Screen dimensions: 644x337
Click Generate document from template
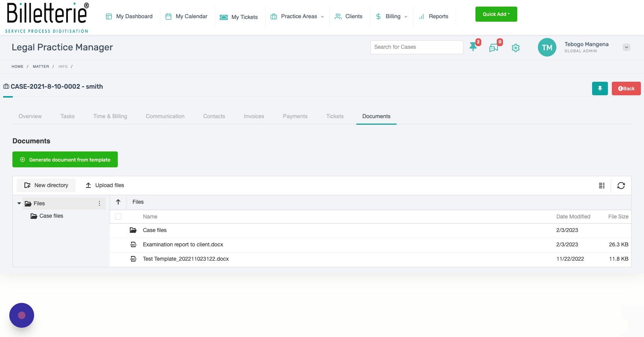click(65, 160)
